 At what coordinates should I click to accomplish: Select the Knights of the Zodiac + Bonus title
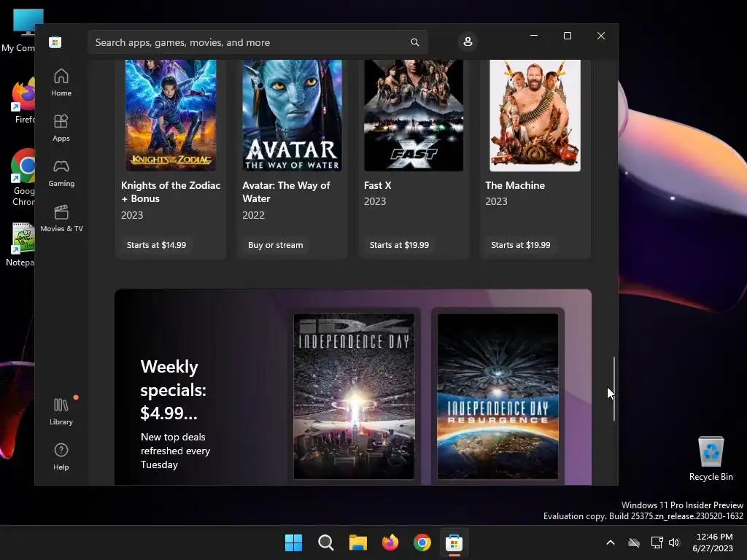coord(171,192)
